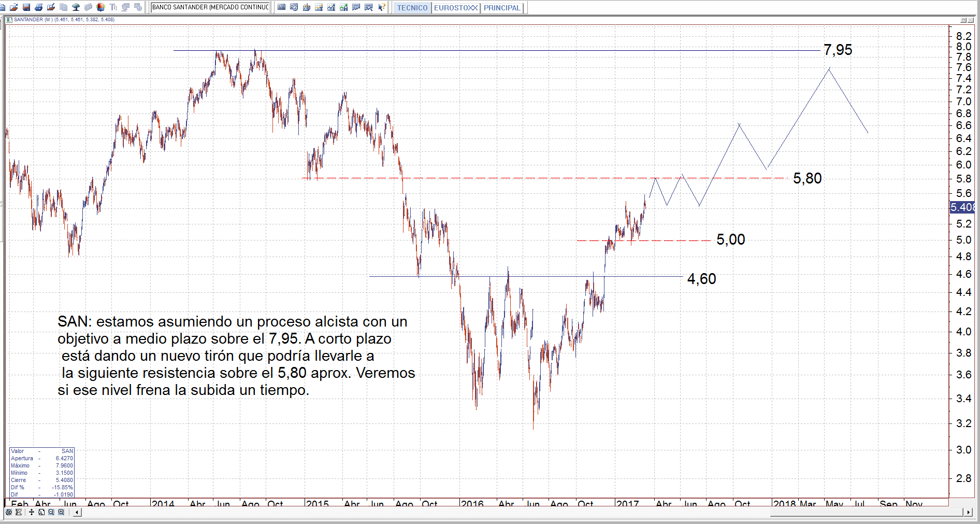
Task: Click the 2014 year label on time axis
Action: pos(163,503)
